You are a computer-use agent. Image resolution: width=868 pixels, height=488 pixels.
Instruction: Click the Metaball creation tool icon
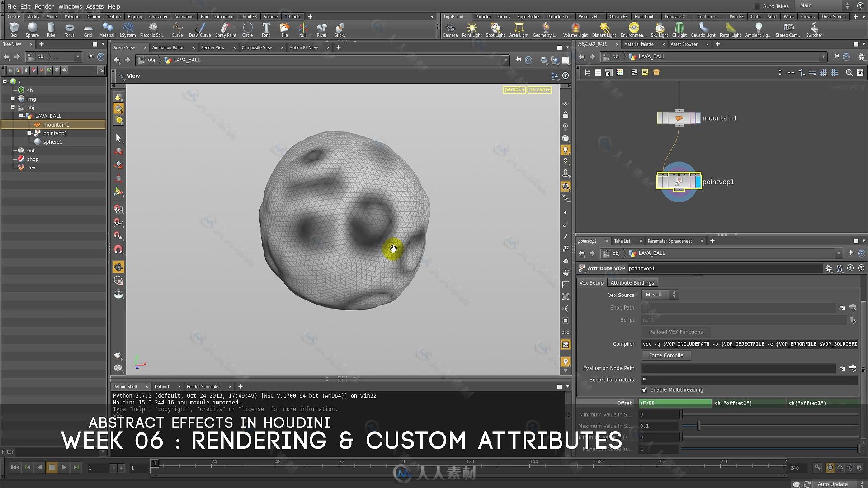[x=105, y=30]
